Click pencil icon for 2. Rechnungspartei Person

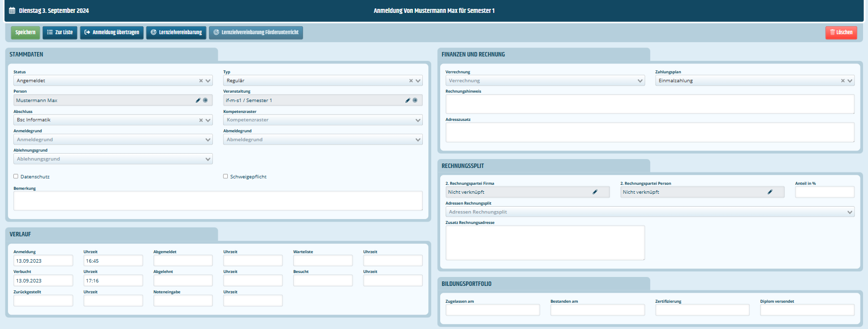coord(770,192)
